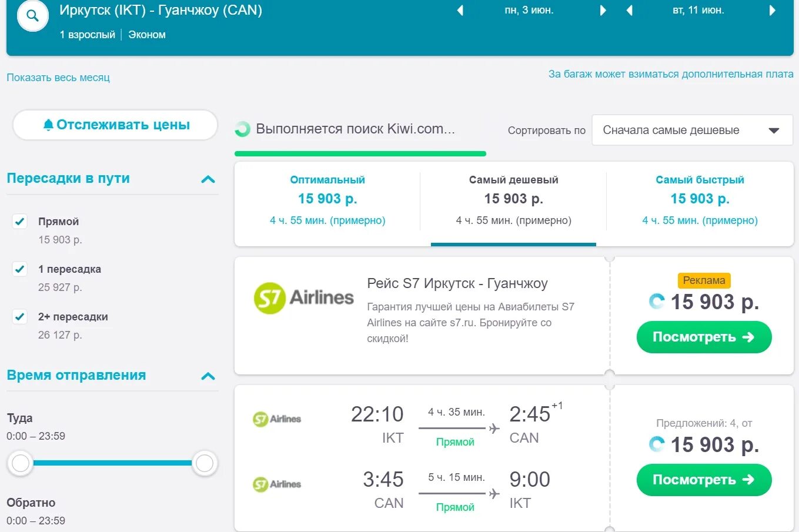Viewport: 799px width, 532px height.
Task: Click 5 ч. 15 мин. duration
Action: pyautogui.click(x=456, y=478)
